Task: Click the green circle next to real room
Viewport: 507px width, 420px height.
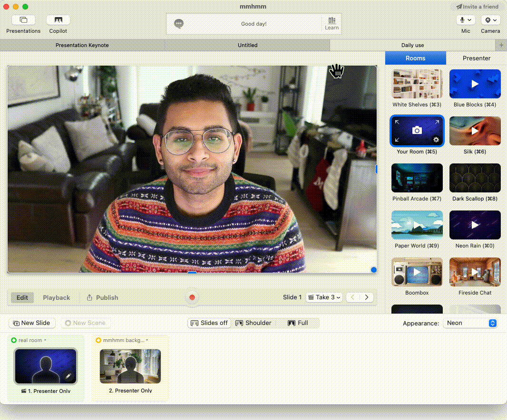Action: (14, 340)
